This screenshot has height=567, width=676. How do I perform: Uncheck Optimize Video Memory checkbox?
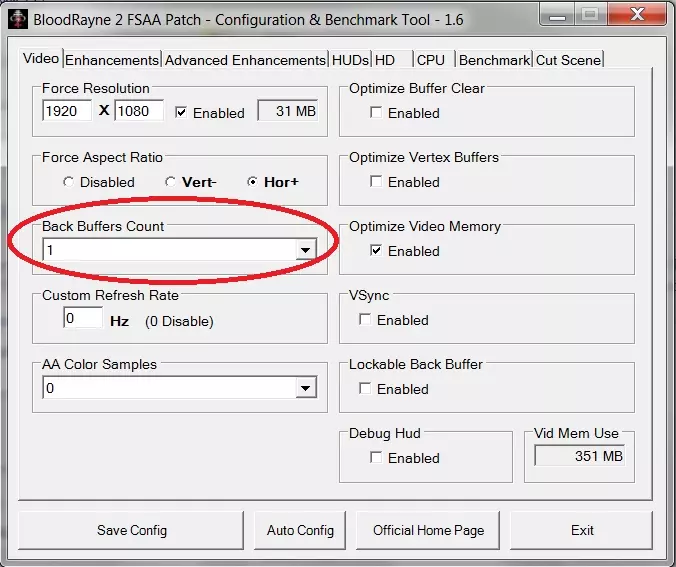click(x=376, y=251)
